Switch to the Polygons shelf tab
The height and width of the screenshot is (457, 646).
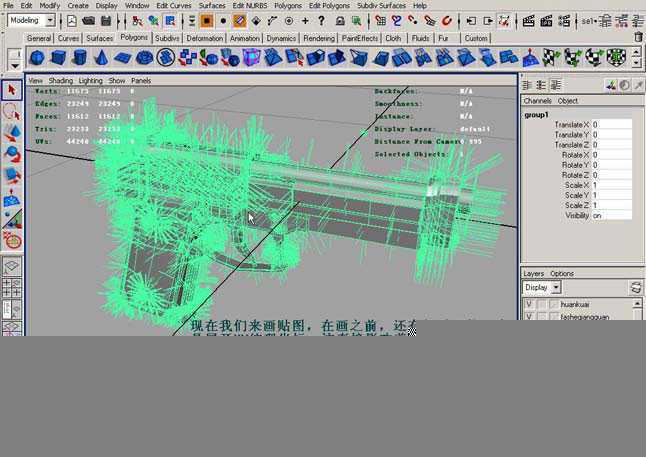coord(134,37)
